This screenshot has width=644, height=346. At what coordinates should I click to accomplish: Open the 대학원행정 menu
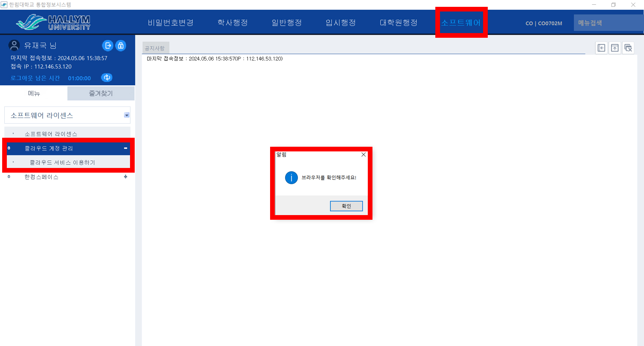coord(398,22)
